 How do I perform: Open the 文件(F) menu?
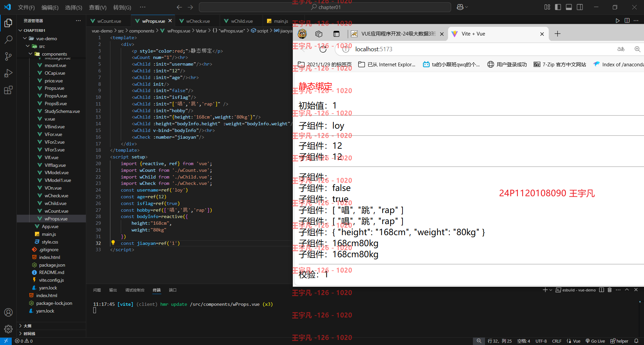tap(26, 7)
